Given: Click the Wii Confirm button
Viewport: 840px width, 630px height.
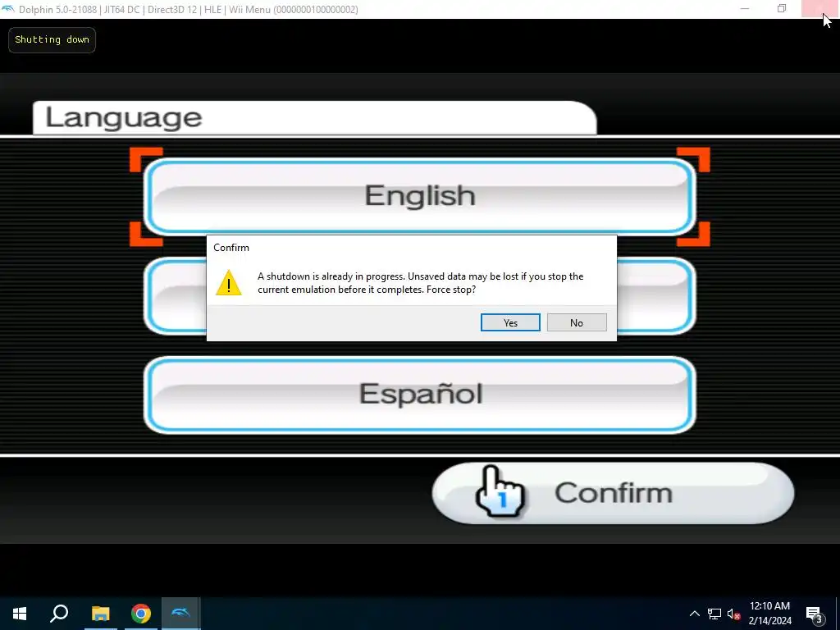Looking at the screenshot, I should (613, 493).
